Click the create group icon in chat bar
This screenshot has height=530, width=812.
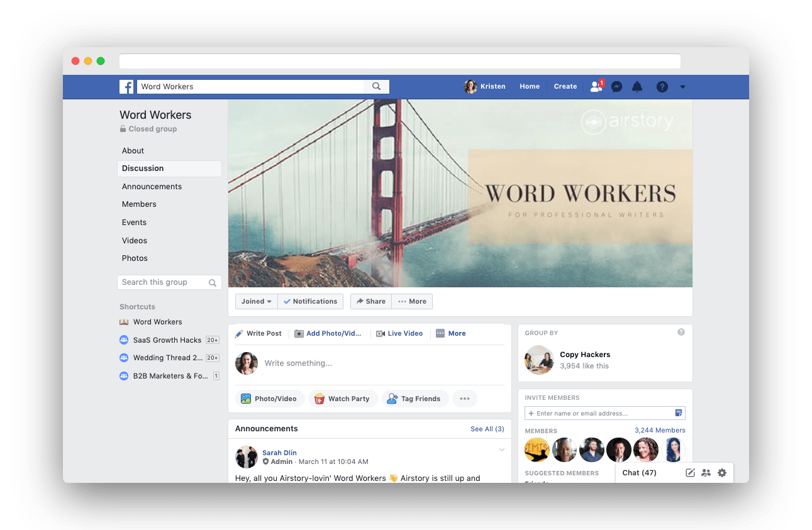point(706,473)
